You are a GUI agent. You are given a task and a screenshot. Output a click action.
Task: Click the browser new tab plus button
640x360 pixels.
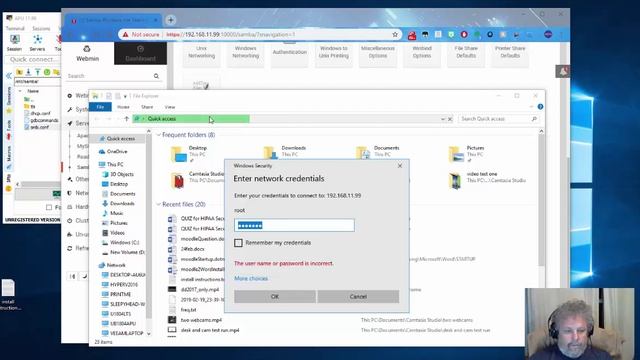[x=171, y=20]
